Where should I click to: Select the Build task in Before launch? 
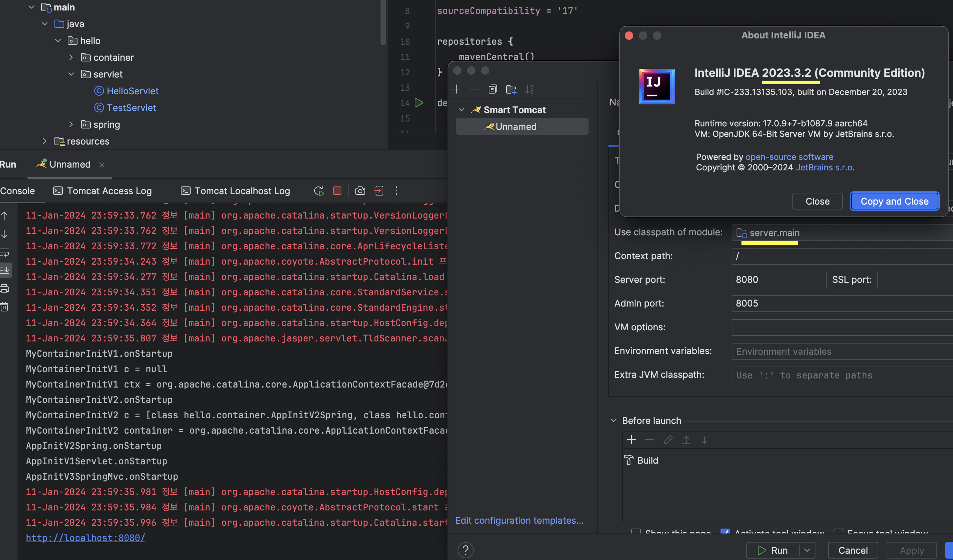642,460
